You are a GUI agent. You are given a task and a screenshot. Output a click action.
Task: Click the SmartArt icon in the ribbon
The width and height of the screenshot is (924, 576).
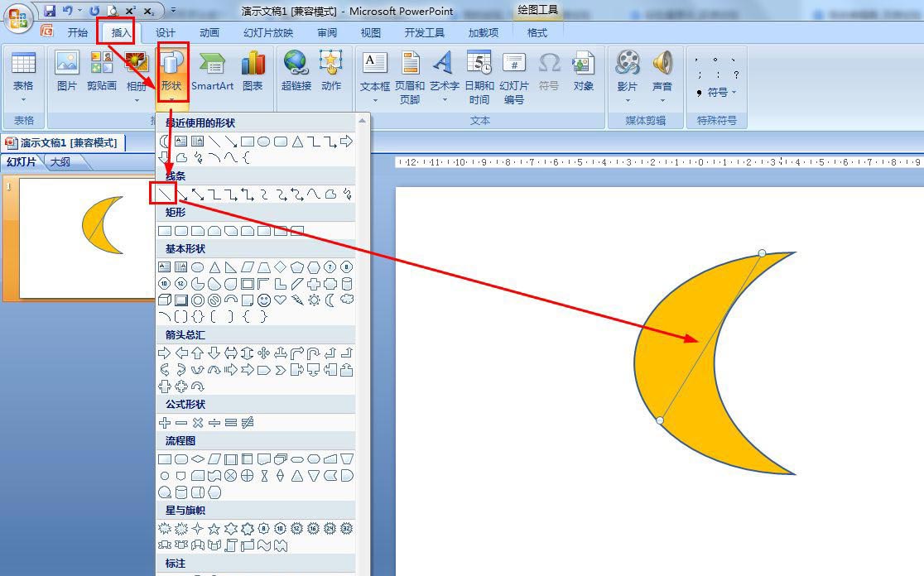coord(212,71)
